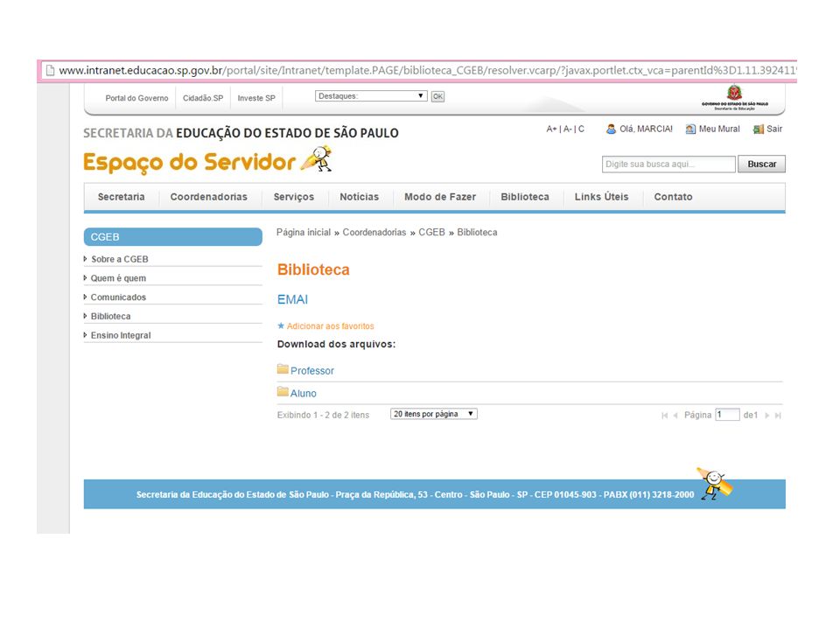The height and width of the screenshot is (630, 840).
Task: Click the Espaço do Servidor logo text
Action: [189, 162]
